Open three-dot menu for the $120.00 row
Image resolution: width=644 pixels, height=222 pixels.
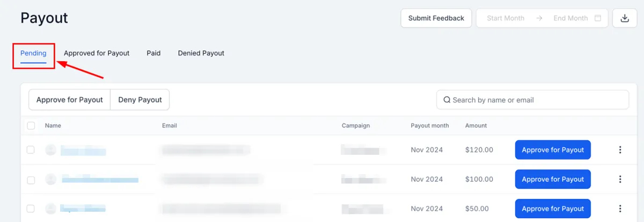620,150
